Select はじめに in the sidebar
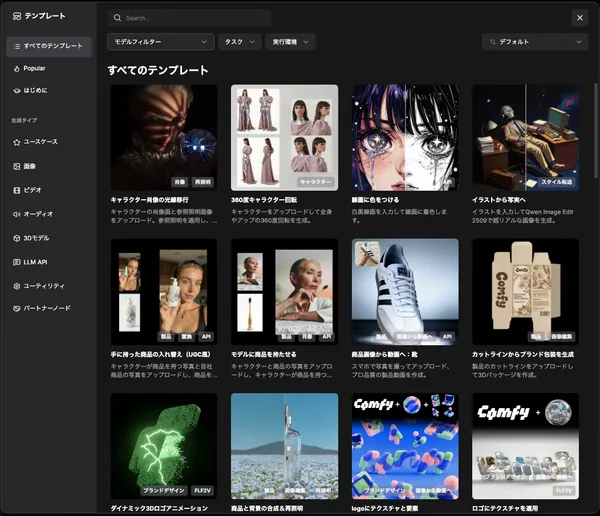Screen dimensions: 600x516 (35, 90)
